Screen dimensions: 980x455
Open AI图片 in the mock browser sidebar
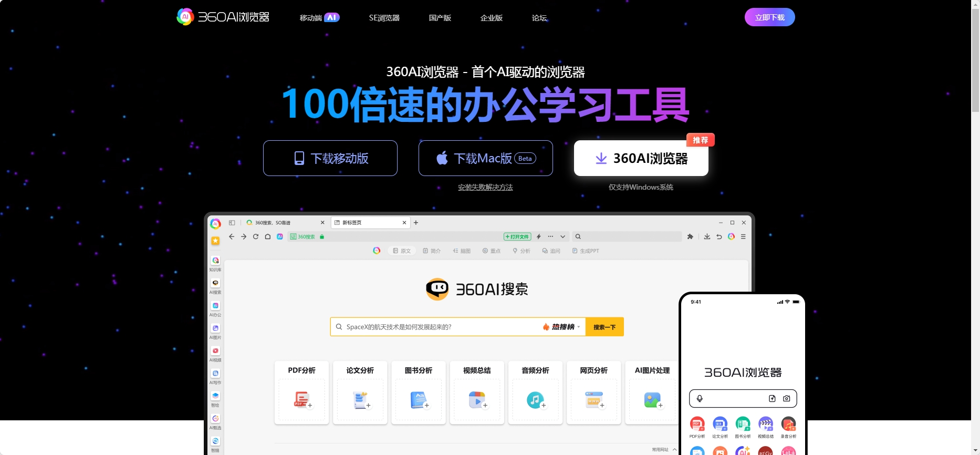point(215,332)
